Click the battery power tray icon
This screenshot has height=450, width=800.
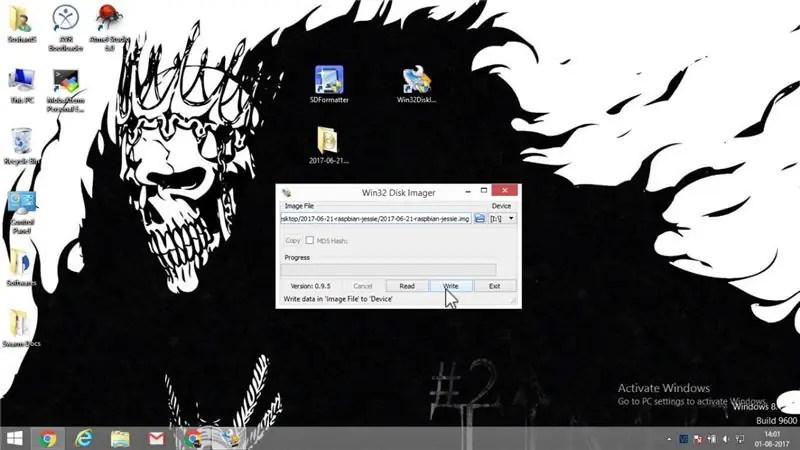click(712, 439)
